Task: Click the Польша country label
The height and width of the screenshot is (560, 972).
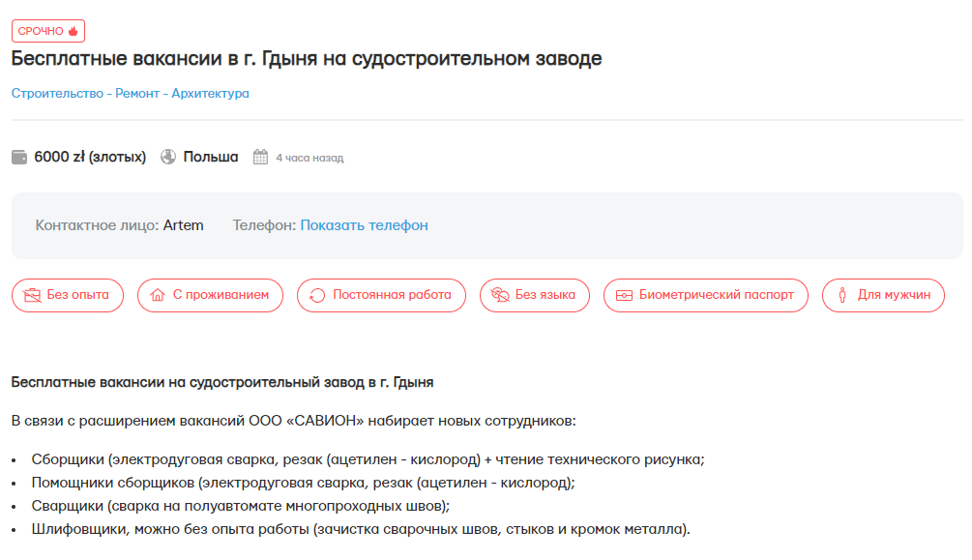Action: 211,157
